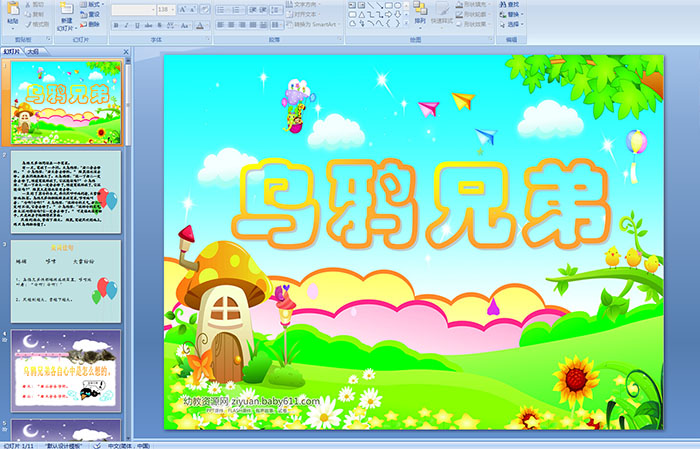
Task: Pick the Rectangle shape
Action: point(389,5)
